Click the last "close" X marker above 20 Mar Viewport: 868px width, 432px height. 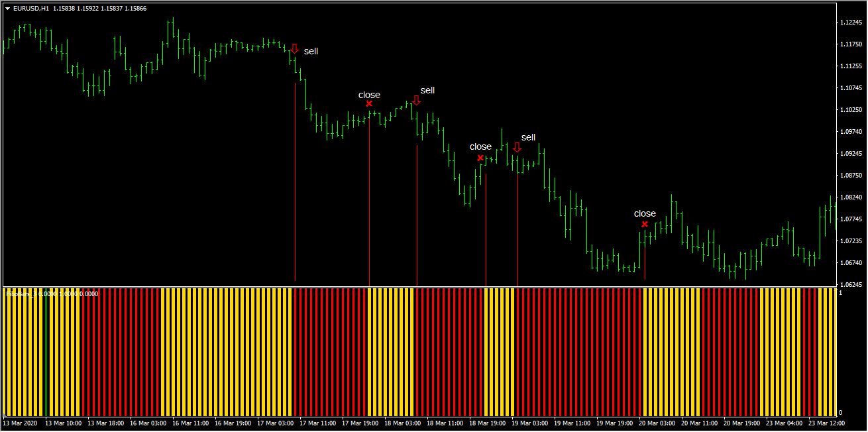coord(644,224)
